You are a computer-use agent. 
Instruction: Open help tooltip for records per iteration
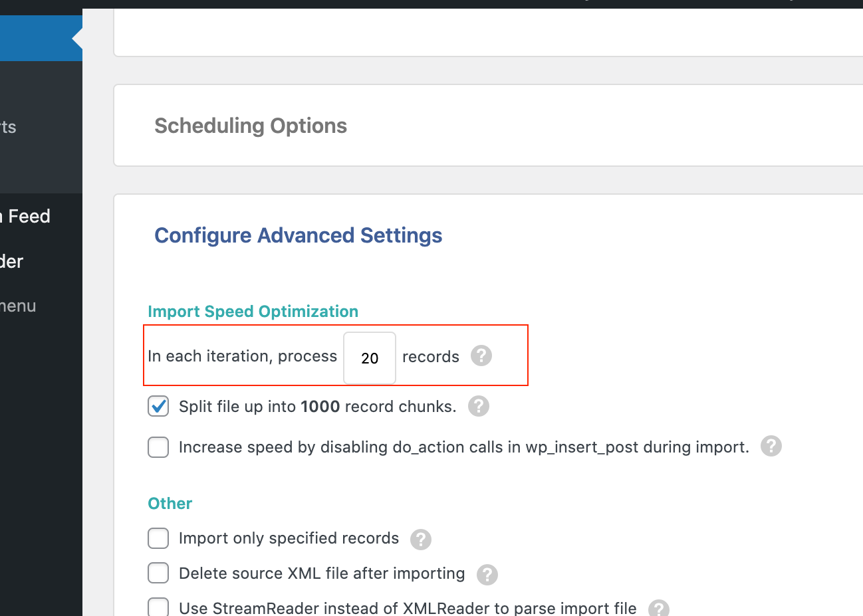point(481,356)
